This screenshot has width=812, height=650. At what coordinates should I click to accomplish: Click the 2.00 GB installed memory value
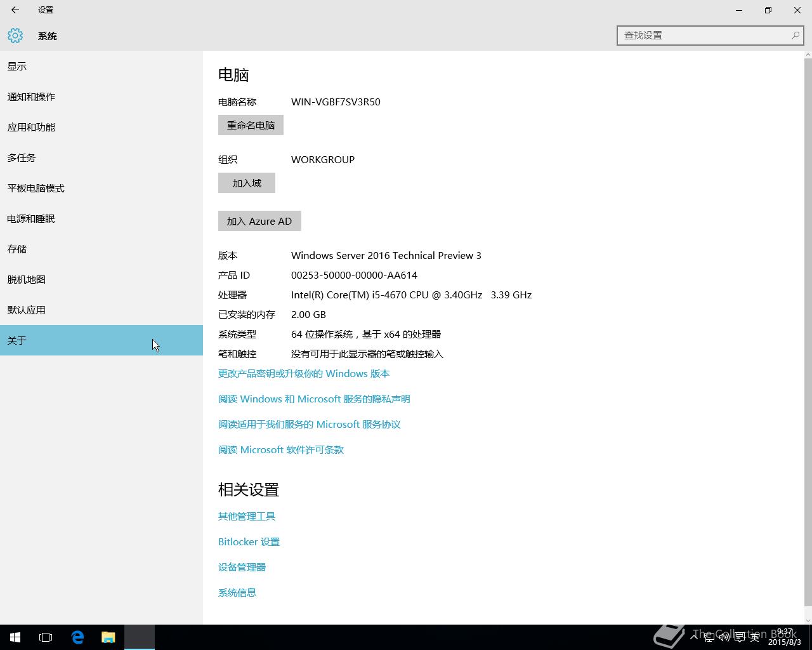(x=308, y=314)
